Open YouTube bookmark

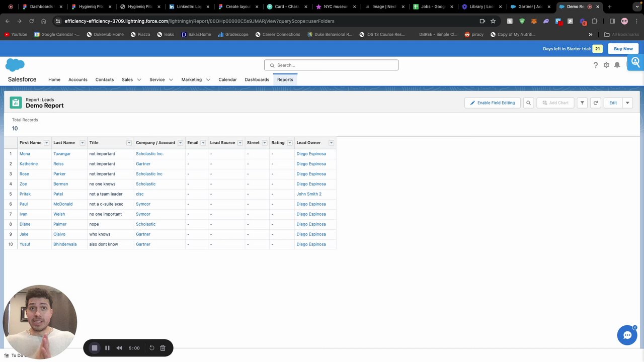(x=16, y=35)
